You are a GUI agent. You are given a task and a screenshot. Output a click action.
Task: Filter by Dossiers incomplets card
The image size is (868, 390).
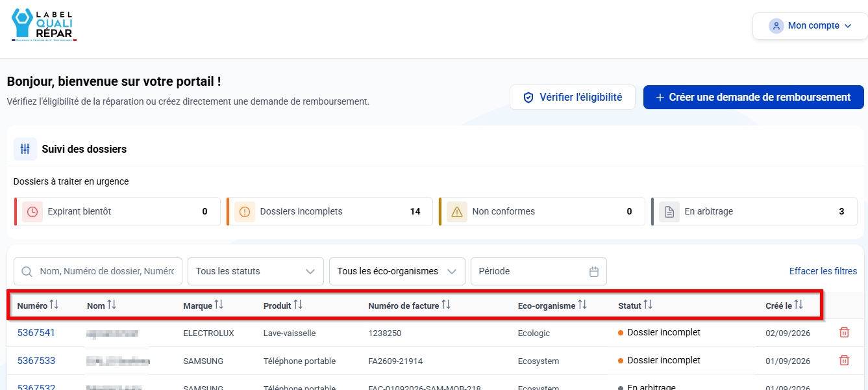point(329,212)
